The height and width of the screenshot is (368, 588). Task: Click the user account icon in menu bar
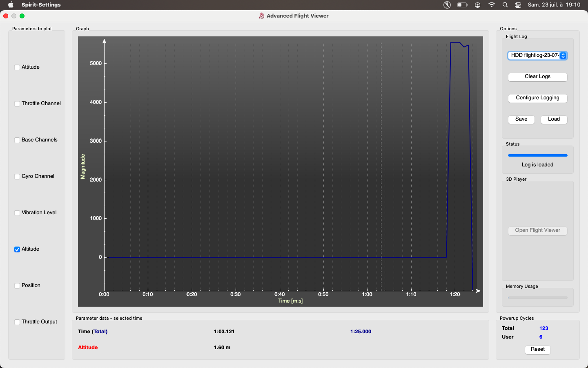tap(477, 5)
